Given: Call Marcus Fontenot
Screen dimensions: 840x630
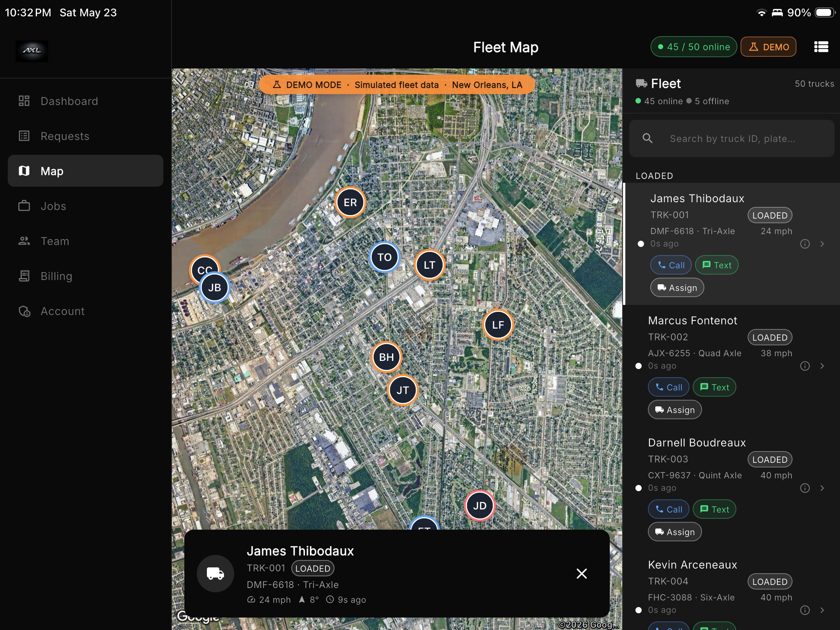Looking at the screenshot, I should coord(668,387).
